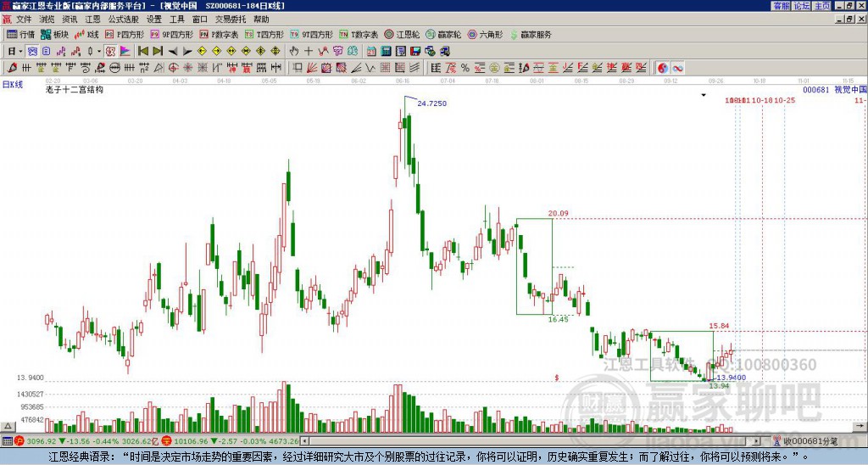Click the colored flag icon

tap(125, 52)
